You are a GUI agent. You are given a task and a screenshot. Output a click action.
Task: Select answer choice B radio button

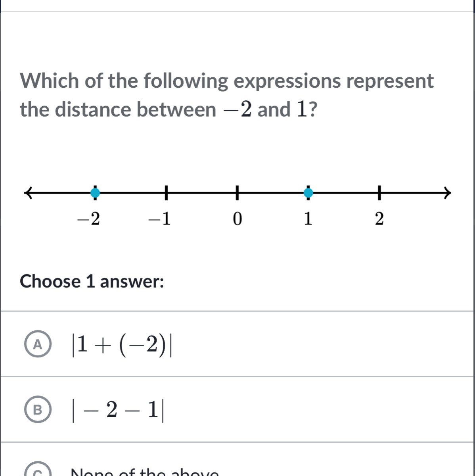38,410
